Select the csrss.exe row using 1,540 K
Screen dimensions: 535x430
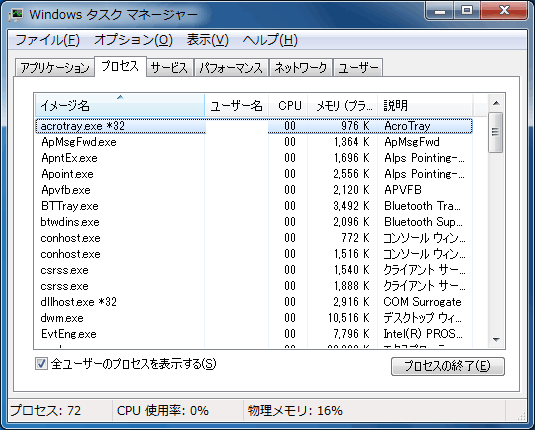tap(254, 270)
